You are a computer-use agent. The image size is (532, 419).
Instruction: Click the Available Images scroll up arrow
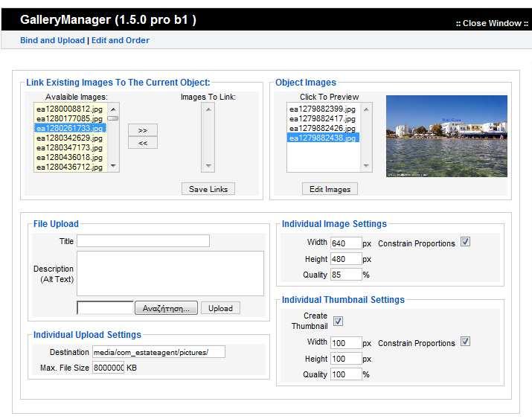tap(113, 109)
